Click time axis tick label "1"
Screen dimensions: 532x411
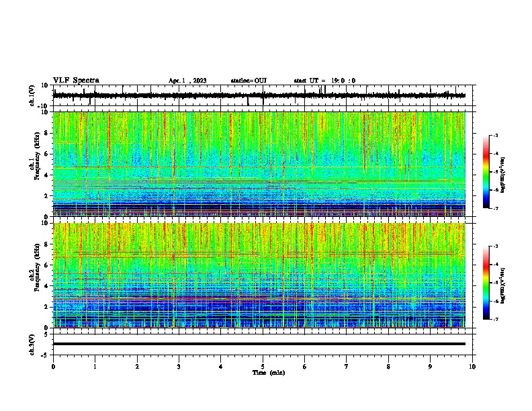(x=95, y=367)
